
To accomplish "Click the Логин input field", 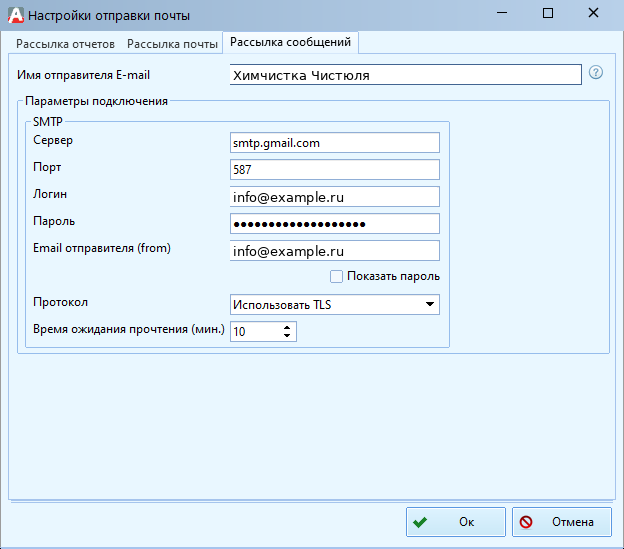I will pos(335,197).
